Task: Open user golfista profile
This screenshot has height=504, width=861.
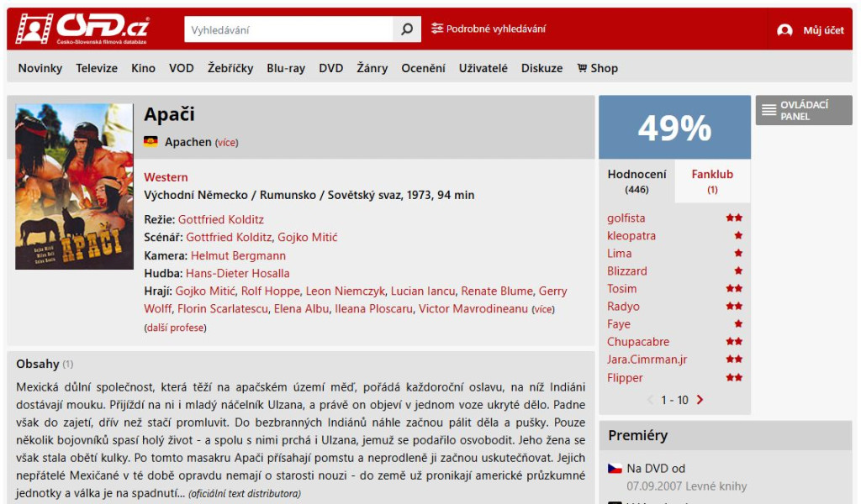Action: click(626, 218)
